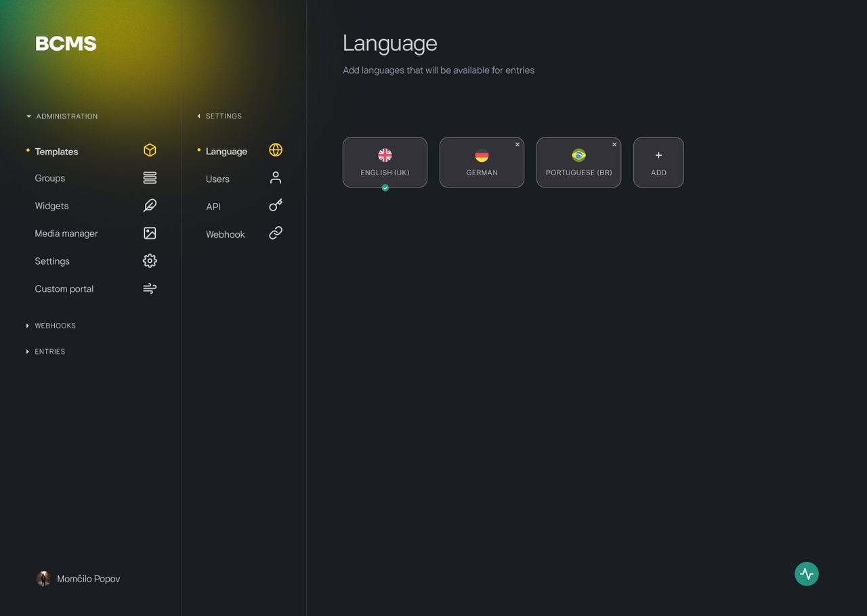The image size is (867, 616).
Task: Click the BCMS logo
Action: click(x=66, y=44)
